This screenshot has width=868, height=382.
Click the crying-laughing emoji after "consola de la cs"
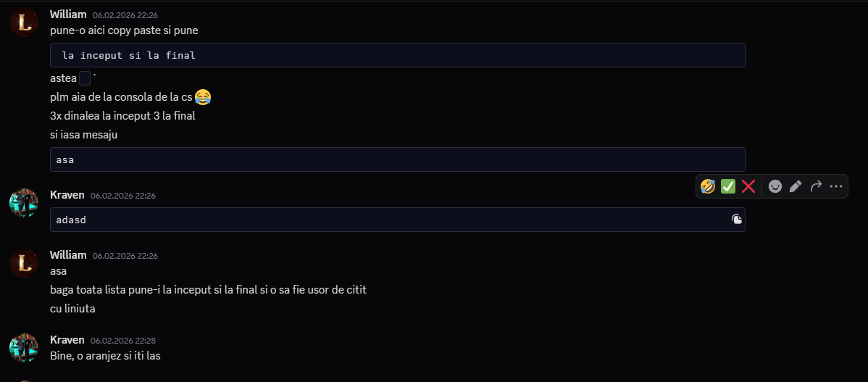tap(203, 96)
